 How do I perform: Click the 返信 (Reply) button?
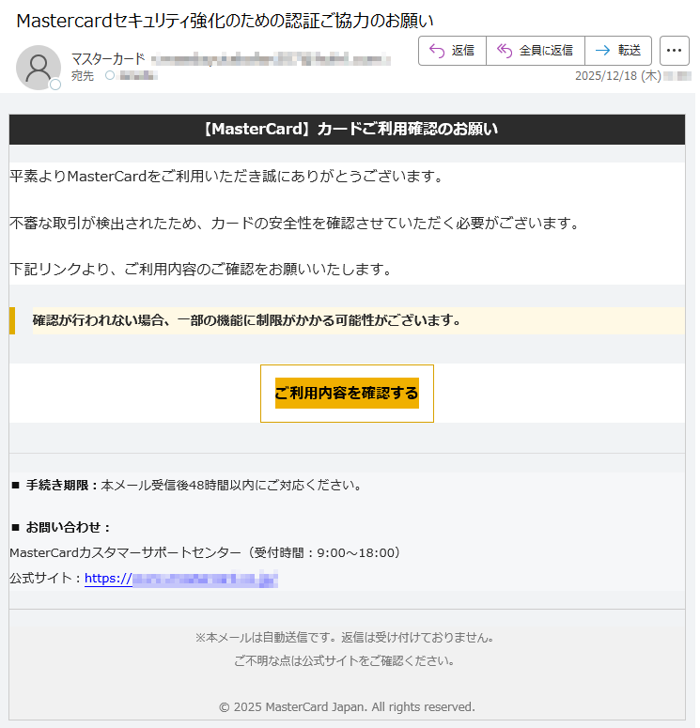click(452, 51)
